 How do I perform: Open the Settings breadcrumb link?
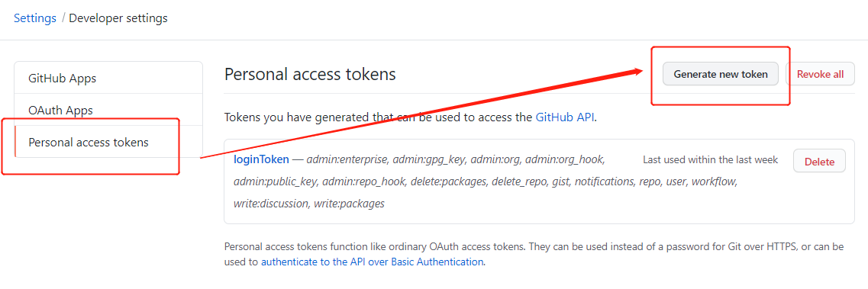pyautogui.click(x=35, y=18)
